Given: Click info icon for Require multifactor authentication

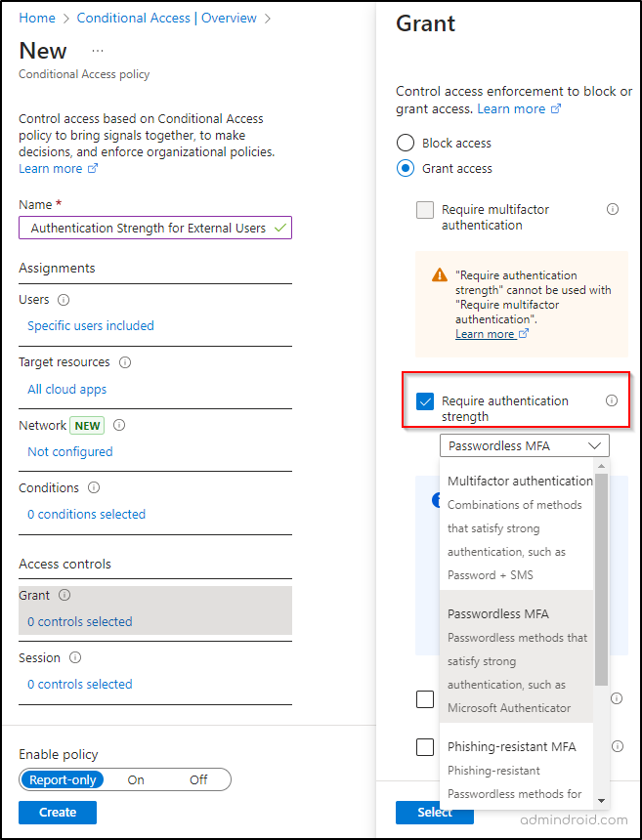Looking at the screenshot, I should pos(613,209).
